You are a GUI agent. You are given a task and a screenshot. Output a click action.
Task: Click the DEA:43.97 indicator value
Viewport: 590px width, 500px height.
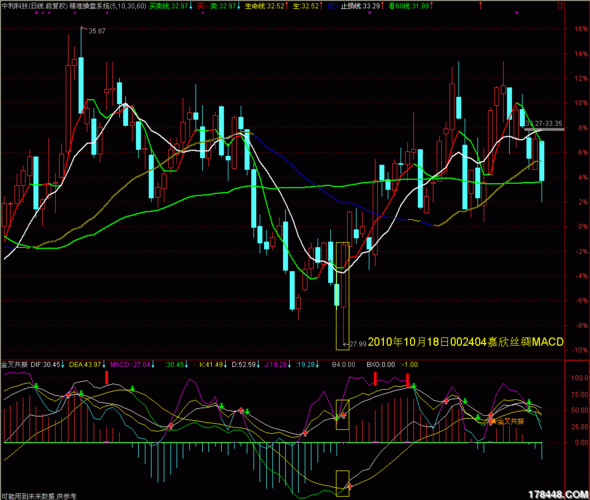85,365
